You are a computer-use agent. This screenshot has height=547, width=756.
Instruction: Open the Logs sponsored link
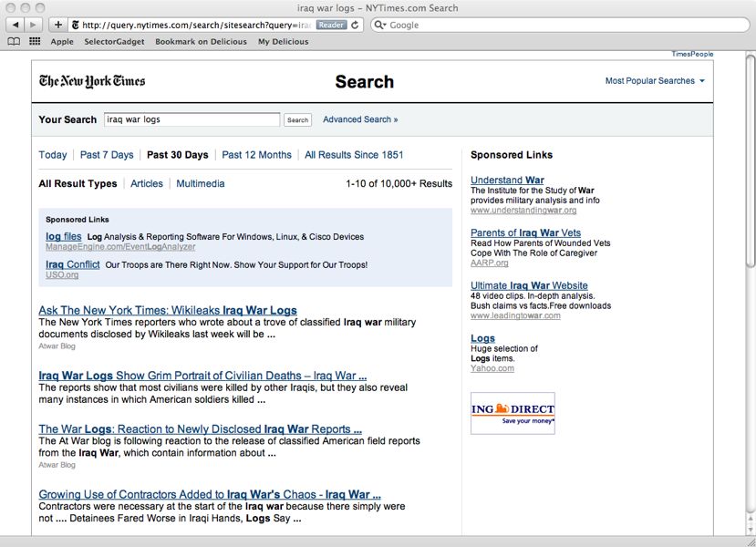tap(482, 338)
